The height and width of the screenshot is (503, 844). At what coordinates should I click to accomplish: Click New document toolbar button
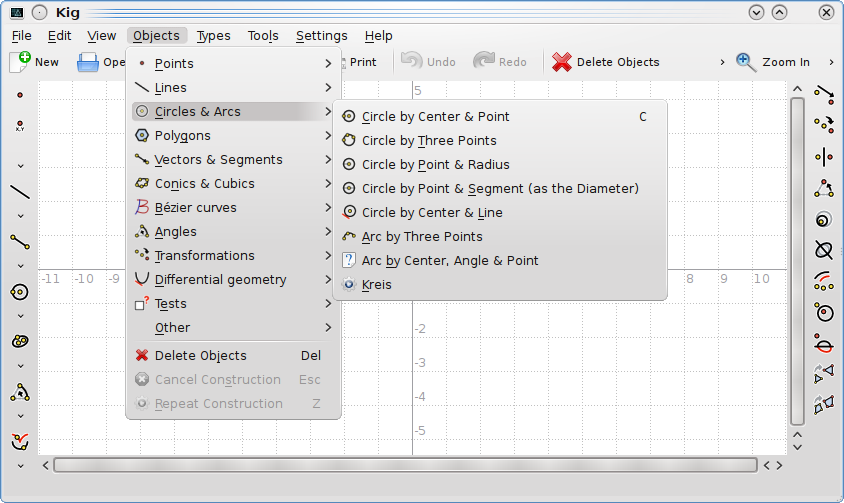(x=34, y=62)
